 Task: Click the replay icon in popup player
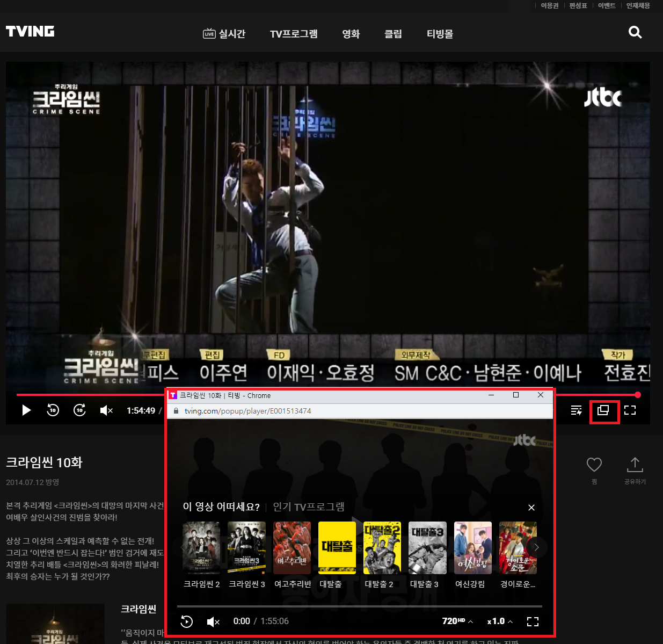(186, 621)
